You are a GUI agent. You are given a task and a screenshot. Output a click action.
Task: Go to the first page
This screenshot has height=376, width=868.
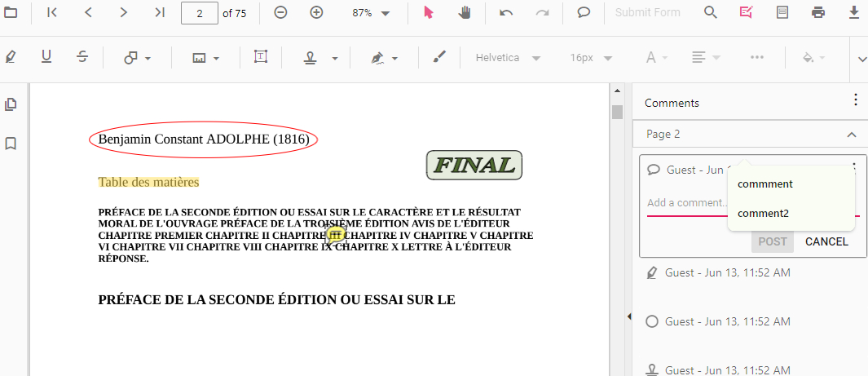[52, 13]
